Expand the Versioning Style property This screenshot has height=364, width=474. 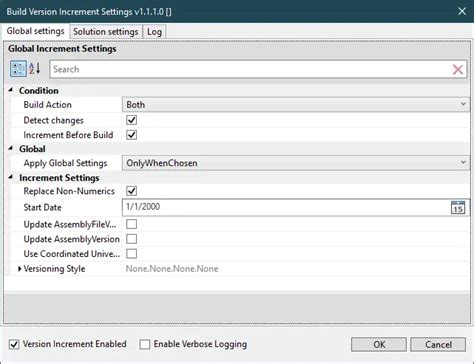coord(19,269)
